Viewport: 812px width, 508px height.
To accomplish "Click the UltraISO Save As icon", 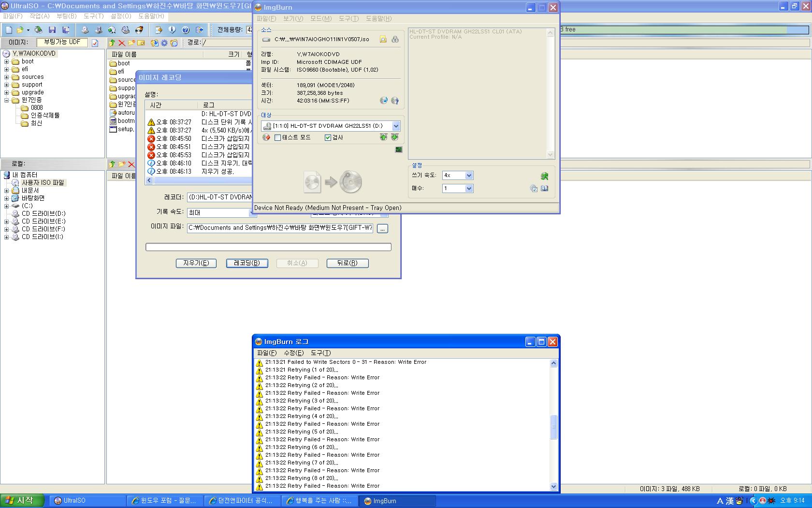I will coord(66,30).
